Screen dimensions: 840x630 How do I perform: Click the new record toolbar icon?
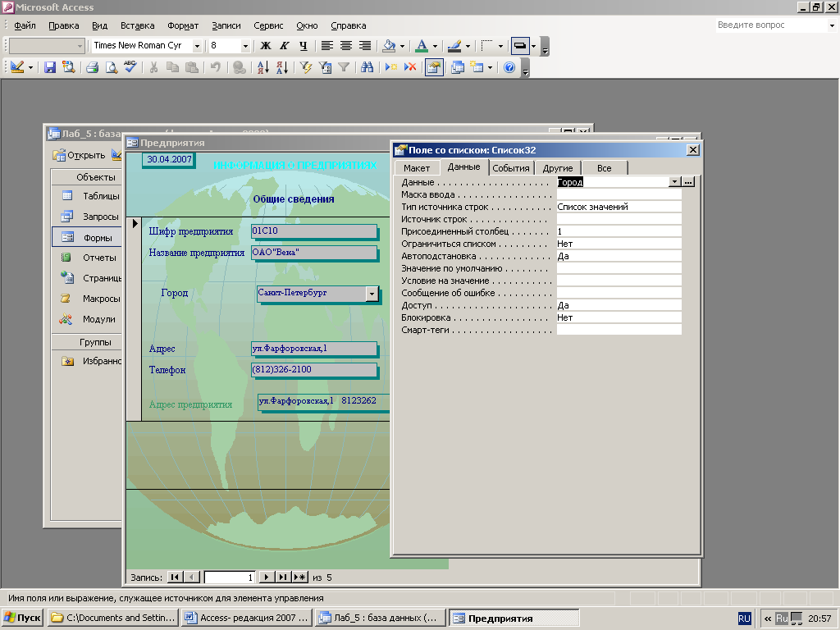(391, 67)
